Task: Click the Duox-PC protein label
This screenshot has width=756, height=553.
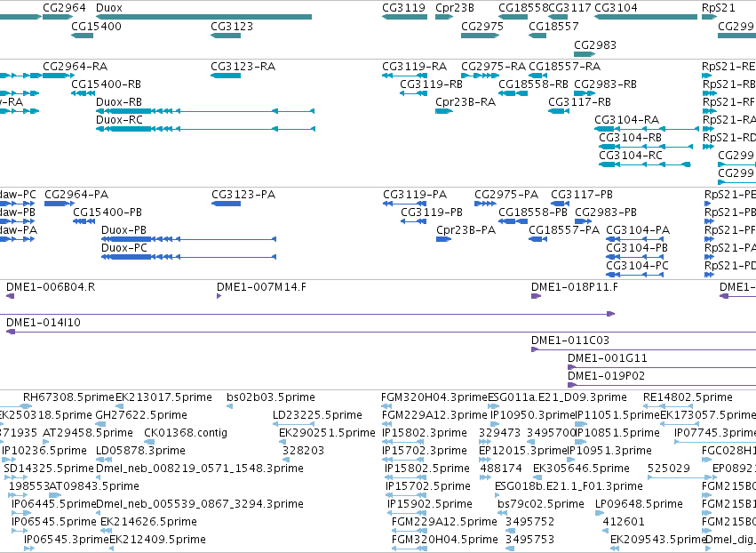Action: point(123,248)
